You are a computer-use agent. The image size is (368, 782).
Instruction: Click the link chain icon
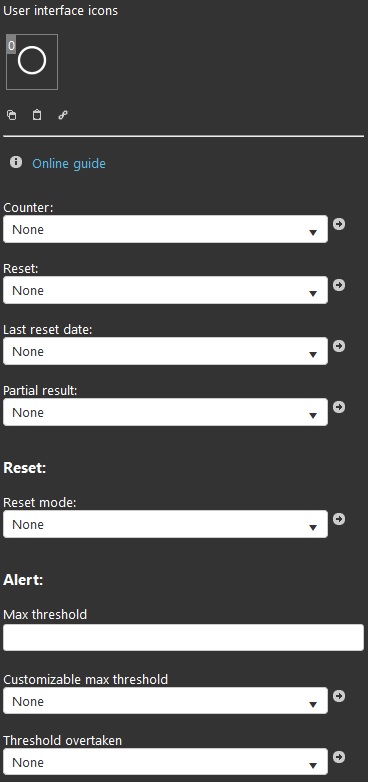tap(63, 115)
